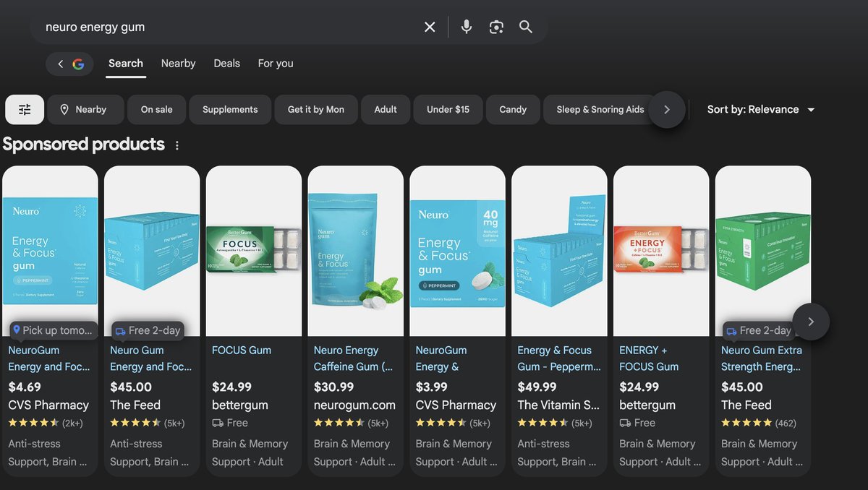Clear the search query with the X icon
The height and width of the screenshot is (490, 868).
430,27
